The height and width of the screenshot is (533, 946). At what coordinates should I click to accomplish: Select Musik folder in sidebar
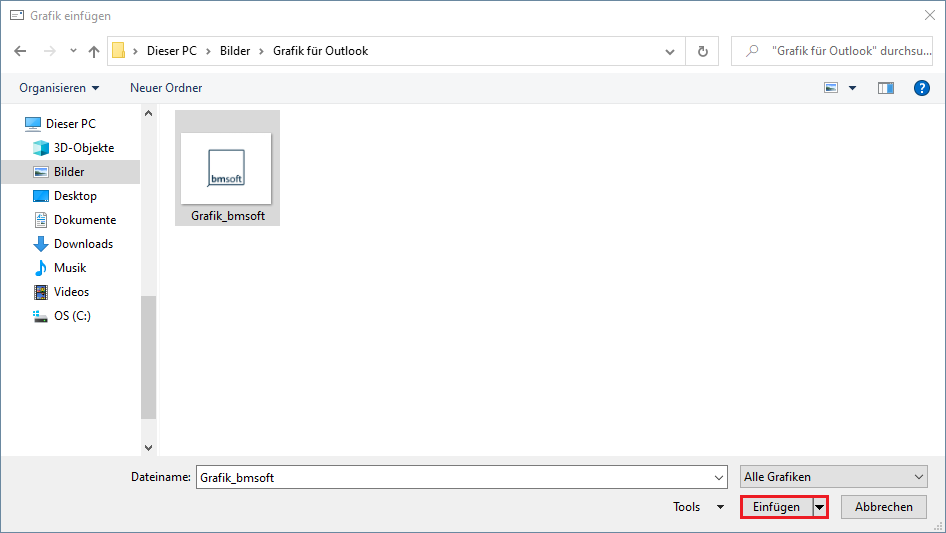coord(70,268)
